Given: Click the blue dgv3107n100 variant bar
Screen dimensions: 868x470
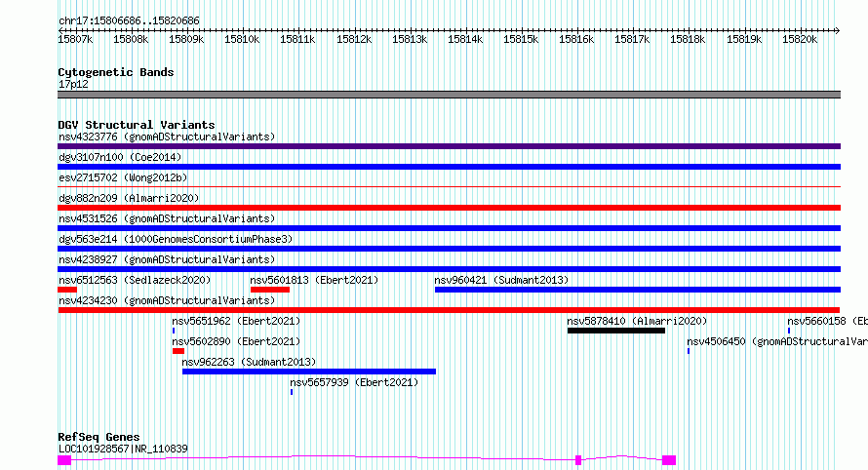Looking at the screenshot, I should coord(449,167).
